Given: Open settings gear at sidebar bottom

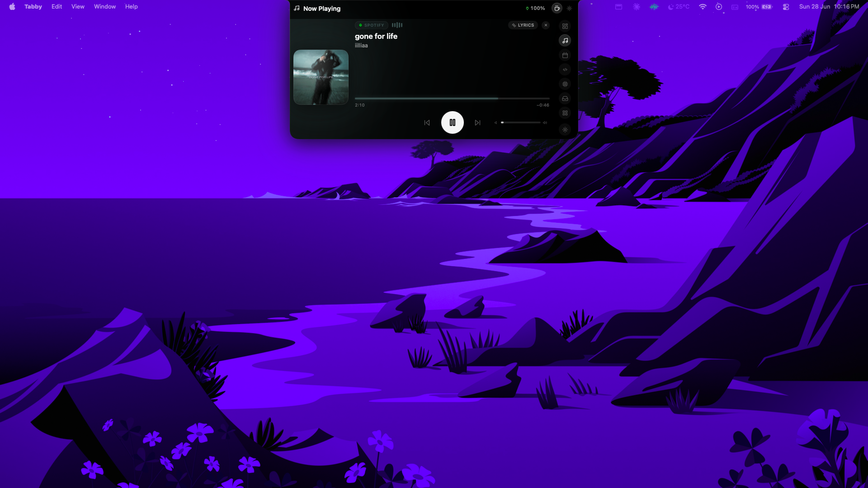Looking at the screenshot, I should [x=565, y=130].
